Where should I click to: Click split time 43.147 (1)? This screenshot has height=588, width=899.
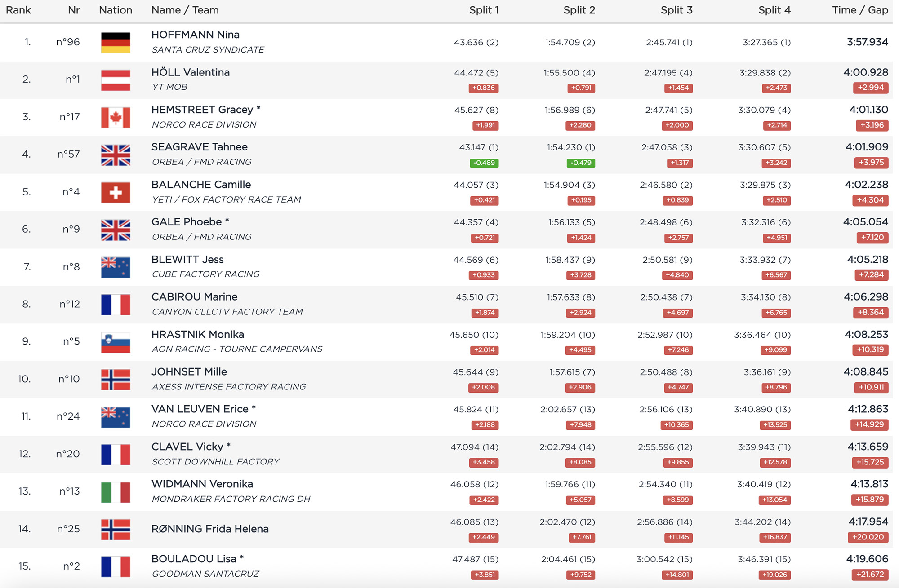(x=479, y=147)
